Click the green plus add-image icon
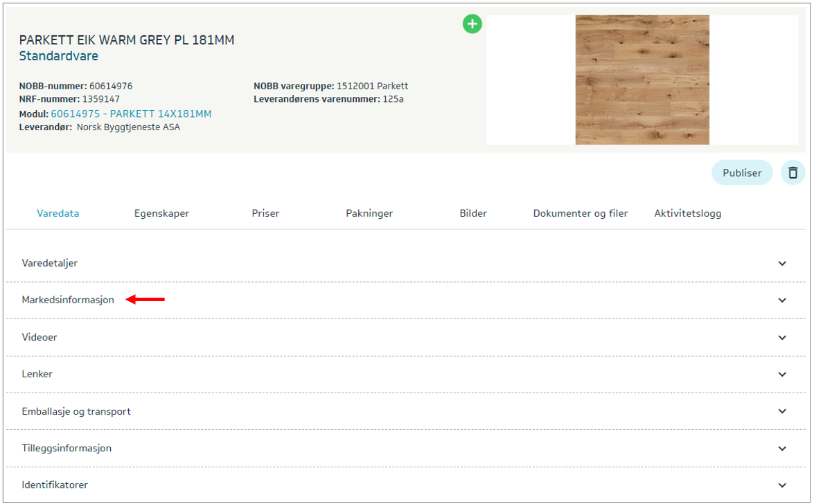Viewport: 814px width, 504px height. pos(472,24)
